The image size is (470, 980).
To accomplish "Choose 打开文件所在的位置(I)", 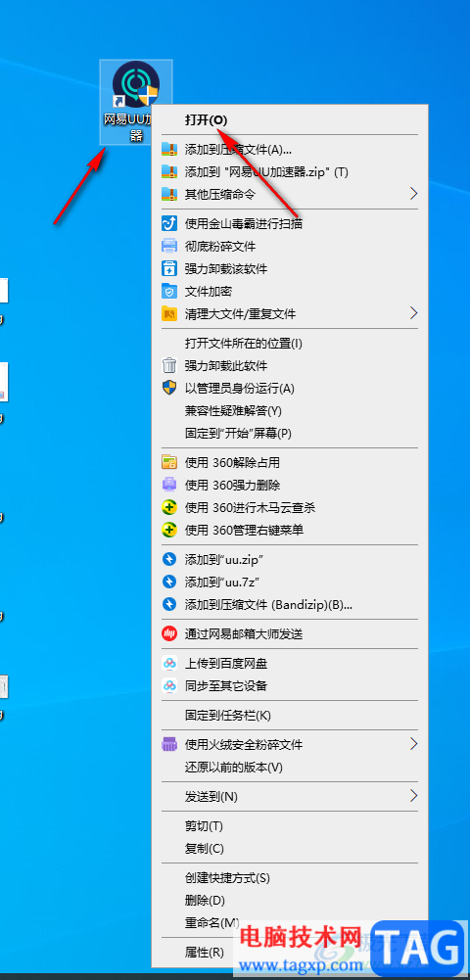I will (x=290, y=343).
